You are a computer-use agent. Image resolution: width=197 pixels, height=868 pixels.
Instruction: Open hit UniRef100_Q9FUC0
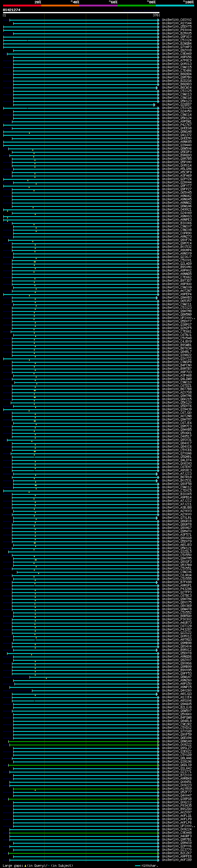[x=177, y=37]
